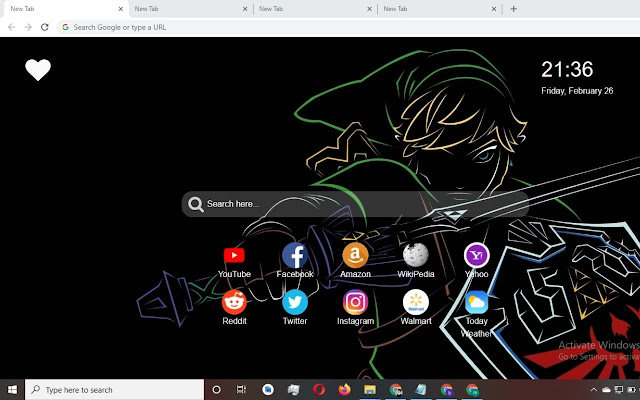Screen dimensions: 640x400
Task: Open the Windows Start menu
Action: tap(12, 390)
